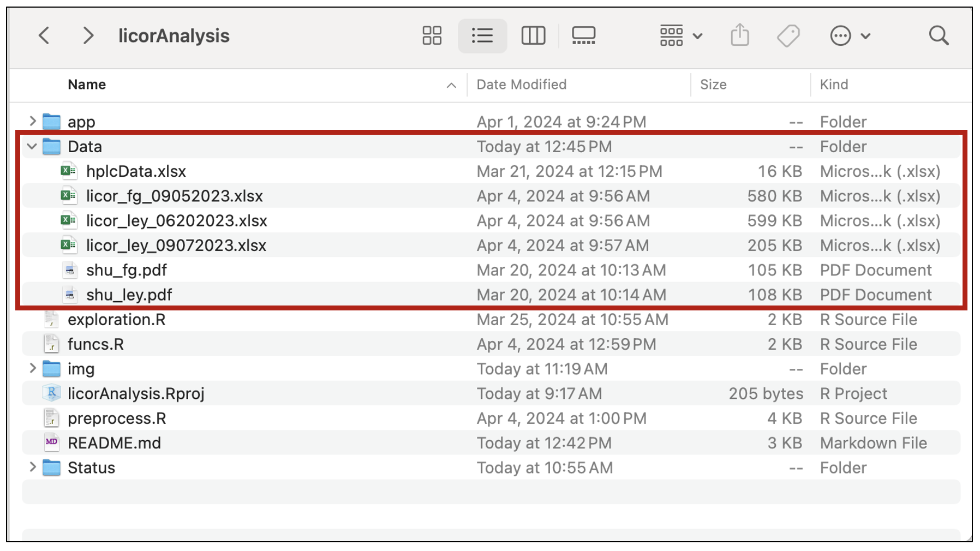Click the Data folder icon
Screen dimensions: 980x551
click(x=51, y=146)
